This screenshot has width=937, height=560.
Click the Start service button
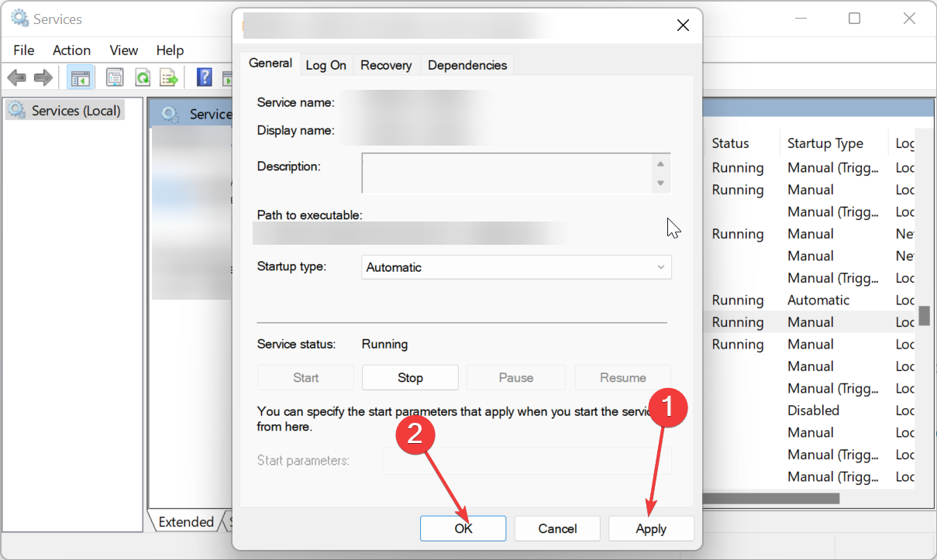[x=305, y=378]
